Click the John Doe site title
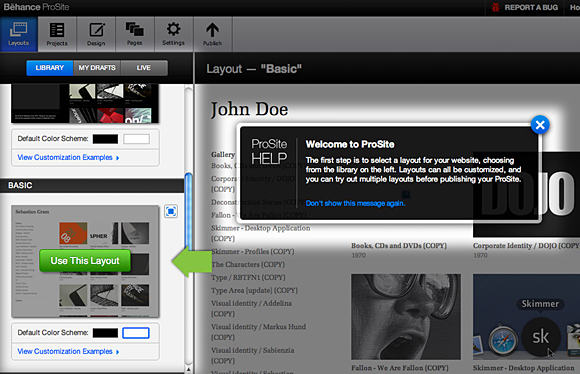This screenshot has width=580, height=374. [x=249, y=110]
